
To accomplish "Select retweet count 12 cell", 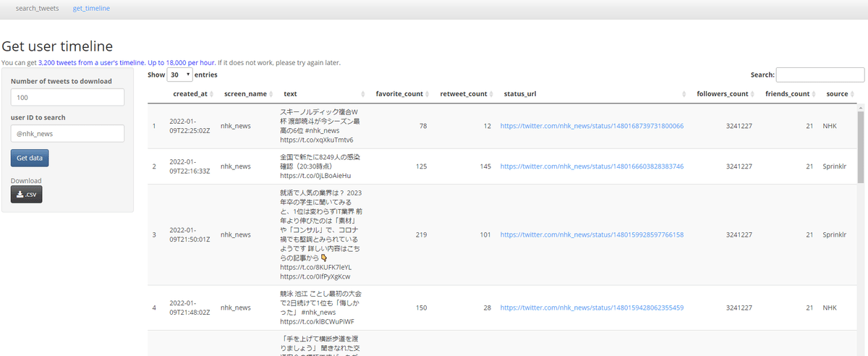I will (x=487, y=126).
